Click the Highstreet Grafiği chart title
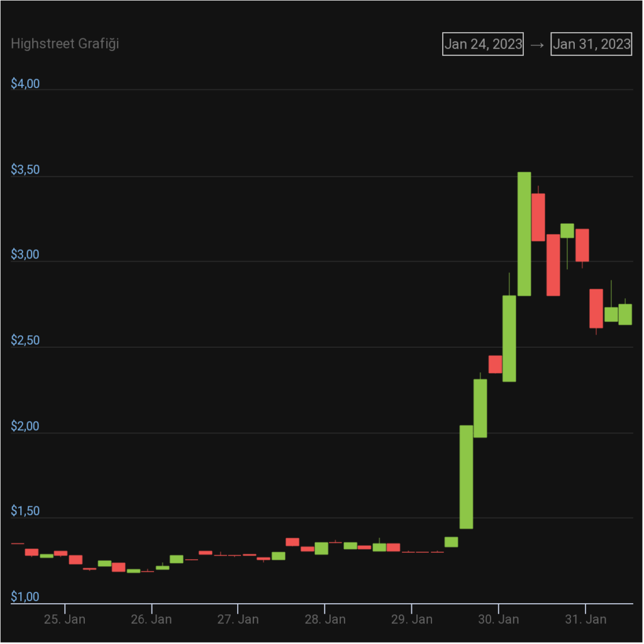 [x=65, y=44]
